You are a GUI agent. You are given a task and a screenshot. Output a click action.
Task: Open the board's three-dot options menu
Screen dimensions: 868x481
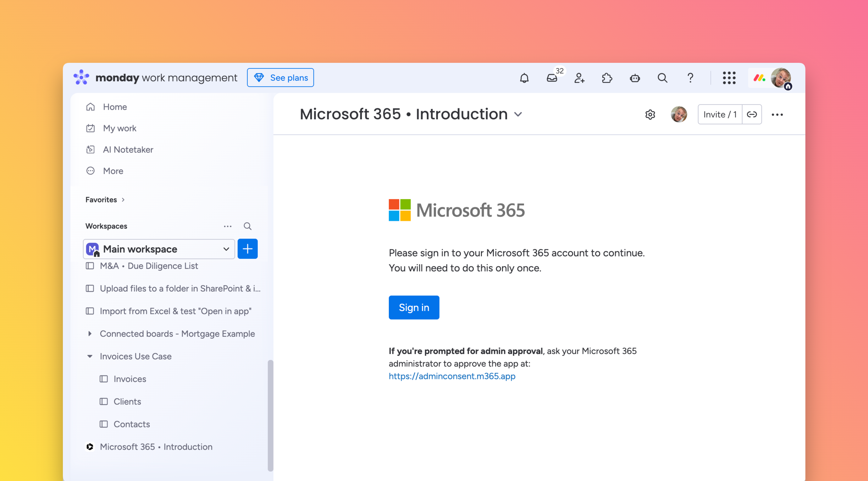[x=777, y=115]
